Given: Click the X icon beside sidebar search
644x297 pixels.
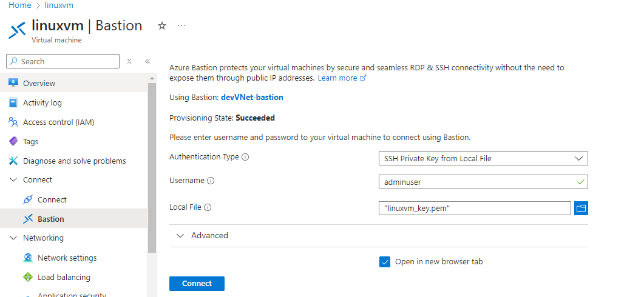Looking at the screenshot, I should [129, 61].
